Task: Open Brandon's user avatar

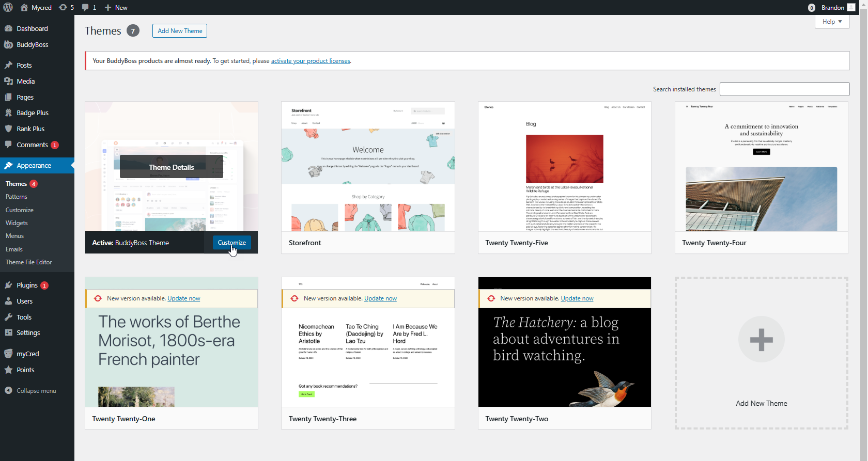Action: 851,7
